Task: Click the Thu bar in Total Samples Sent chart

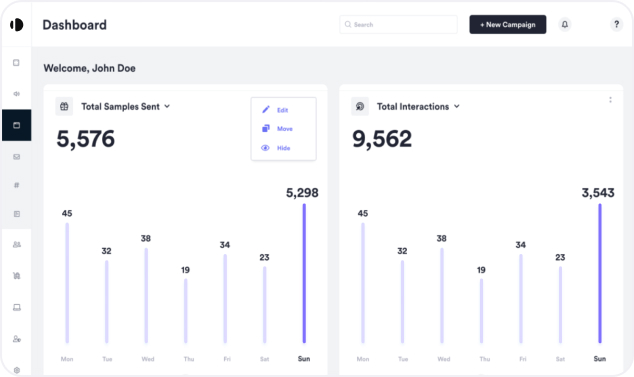Action: pyautogui.click(x=186, y=311)
